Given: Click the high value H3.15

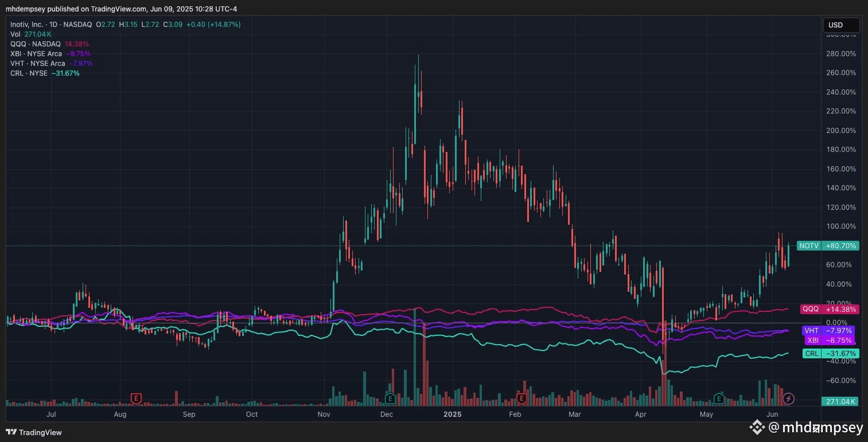Looking at the screenshot, I should pyautogui.click(x=127, y=25).
